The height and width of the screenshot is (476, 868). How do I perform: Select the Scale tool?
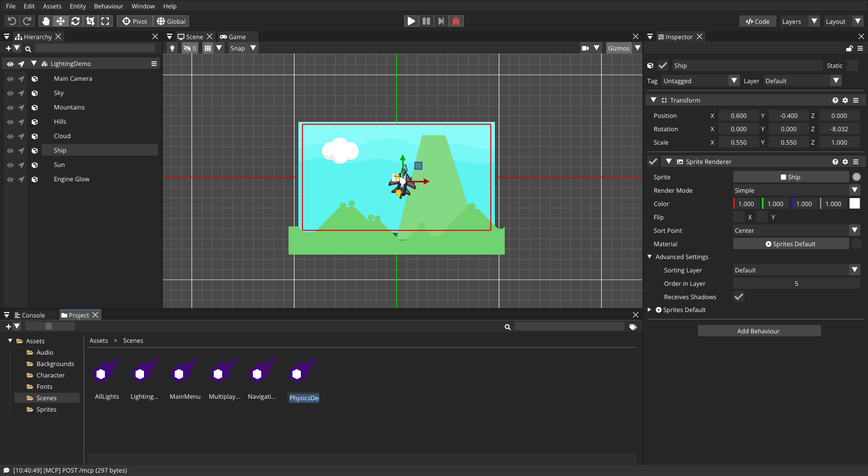[x=90, y=21]
